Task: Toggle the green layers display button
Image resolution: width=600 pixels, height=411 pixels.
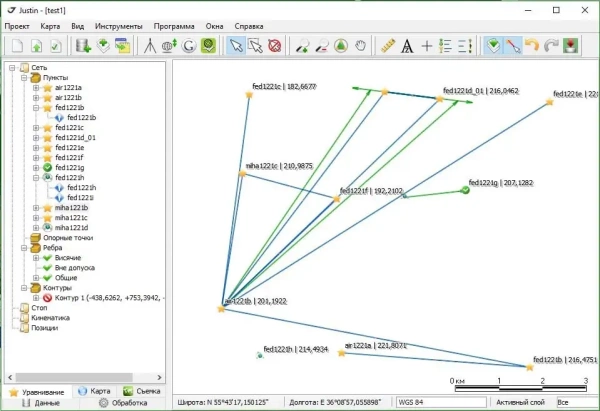Action: tap(493, 46)
